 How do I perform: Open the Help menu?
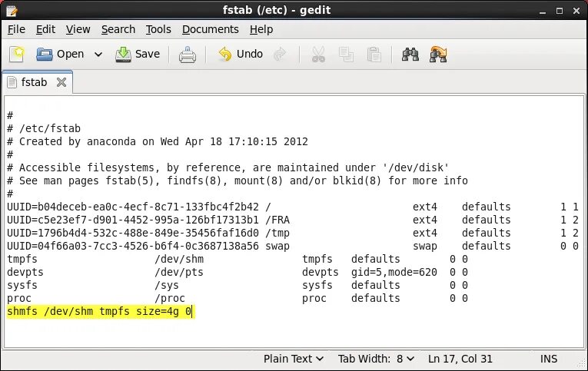click(261, 29)
